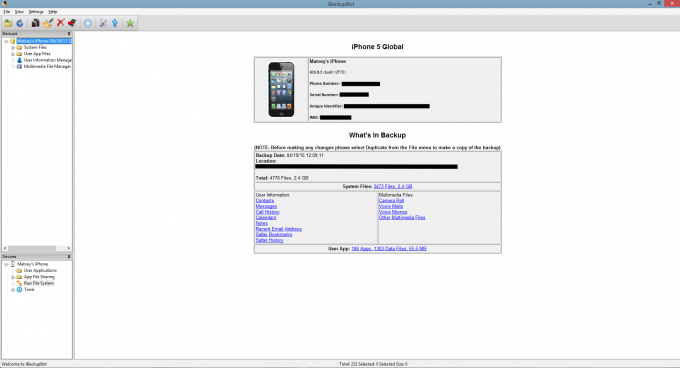Click the green star toolbar icon
The image size is (680, 368).
[x=130, y=23]
